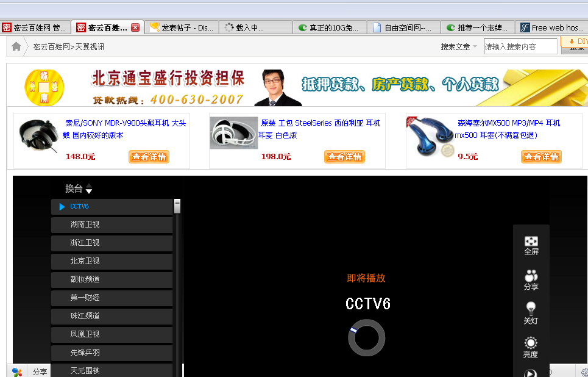Click the 密云百姓网 breadcrumb link

pos(51,47)
